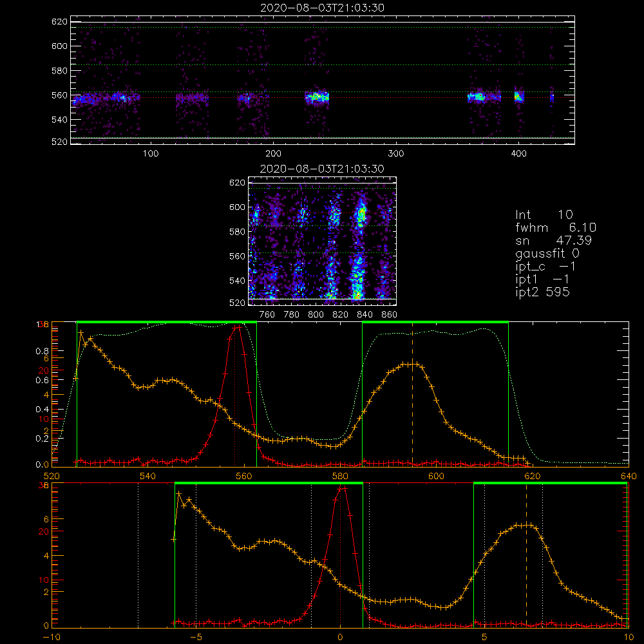This screenshot has height=644, width=644.
Task: Click x-axis label 560 of upper profile plot
Action: coord(244,476)
